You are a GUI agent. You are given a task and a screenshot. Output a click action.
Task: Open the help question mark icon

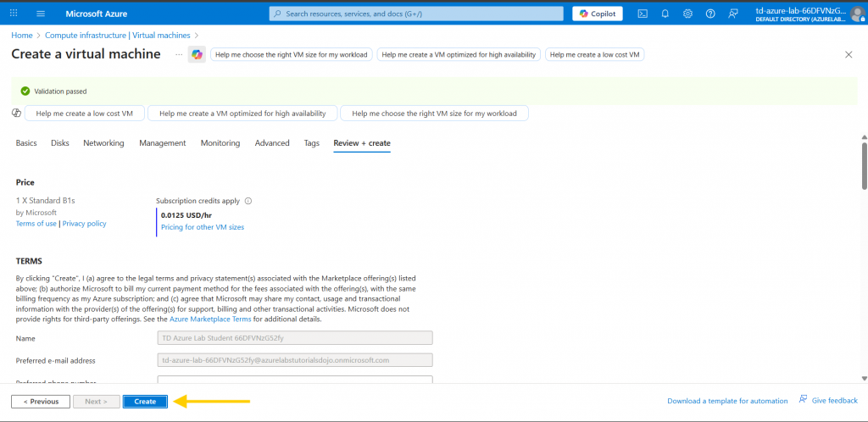pos(710,14)
